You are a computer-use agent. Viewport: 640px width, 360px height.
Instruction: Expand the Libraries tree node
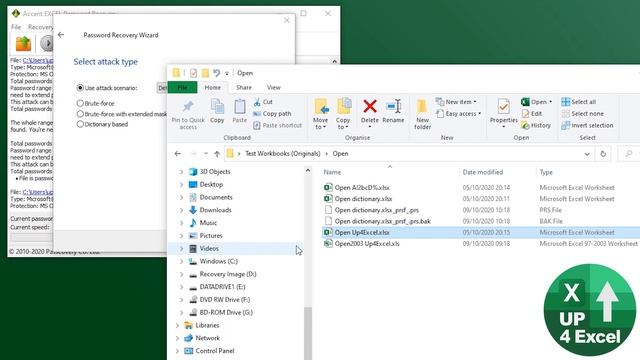177,325
